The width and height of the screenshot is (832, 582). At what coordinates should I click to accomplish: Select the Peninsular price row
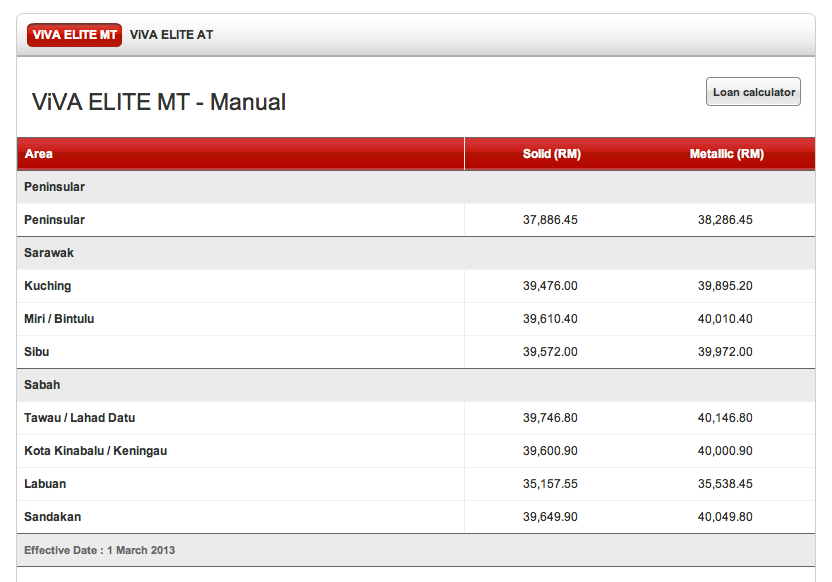416,220
